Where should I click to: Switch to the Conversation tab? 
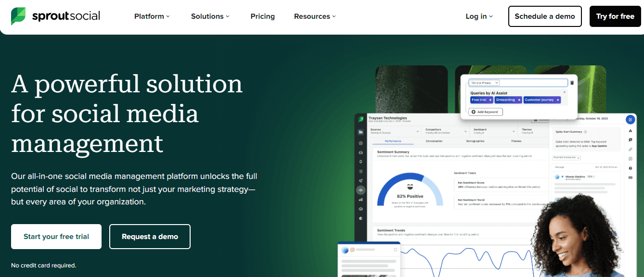(435, 141)
